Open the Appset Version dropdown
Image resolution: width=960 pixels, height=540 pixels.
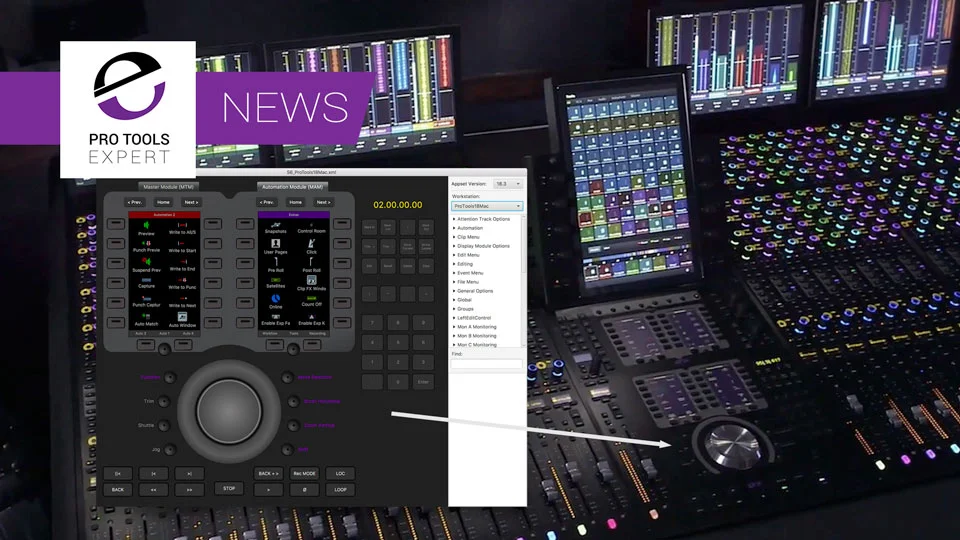(508, 184)
